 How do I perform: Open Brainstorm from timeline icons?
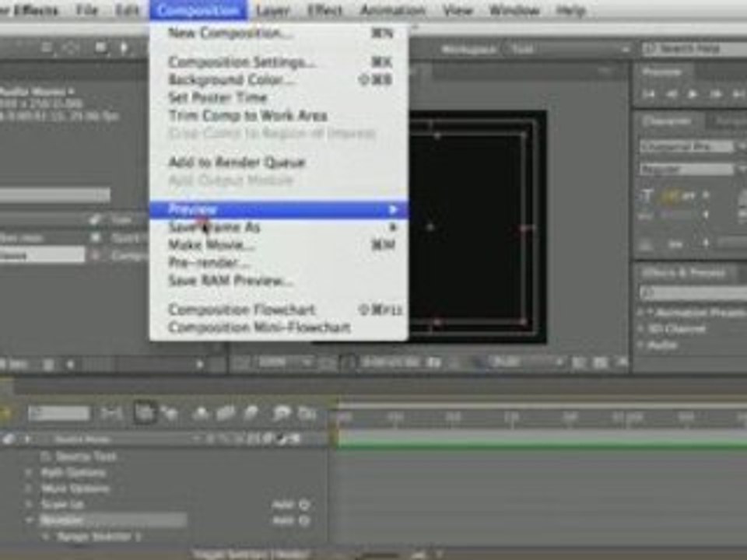click(281, 413)
